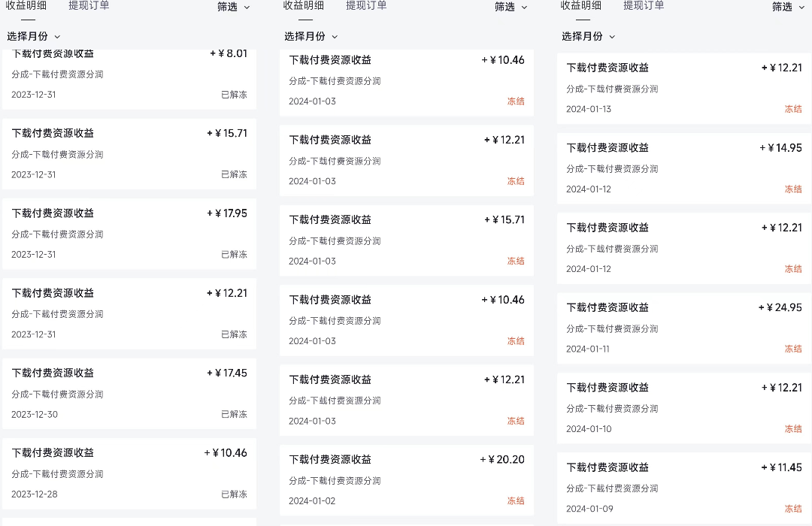Click the 冻结 tag on the 24.95 entry
Screen dimensions: 812x526
click(x=793, y=349)
